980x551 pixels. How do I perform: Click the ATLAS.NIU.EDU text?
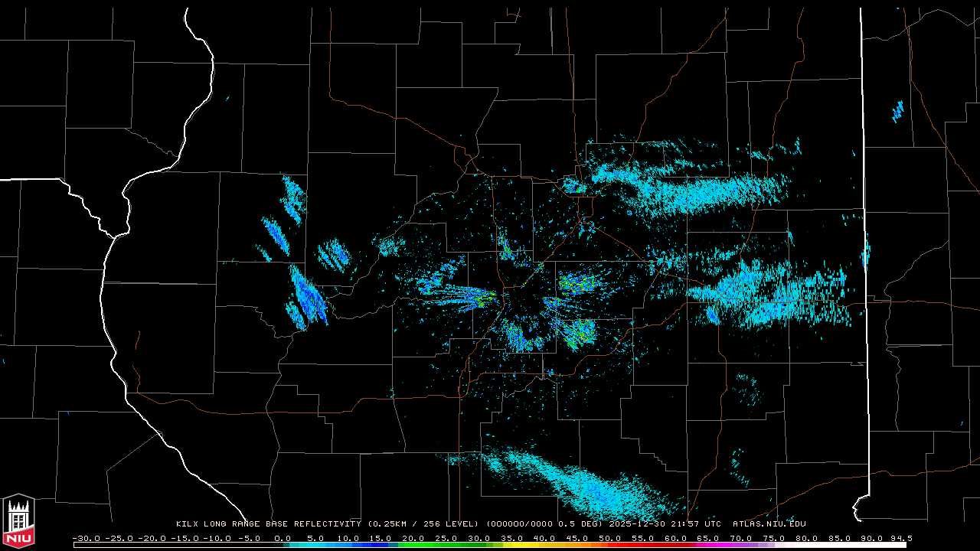(x=769, y=524)
